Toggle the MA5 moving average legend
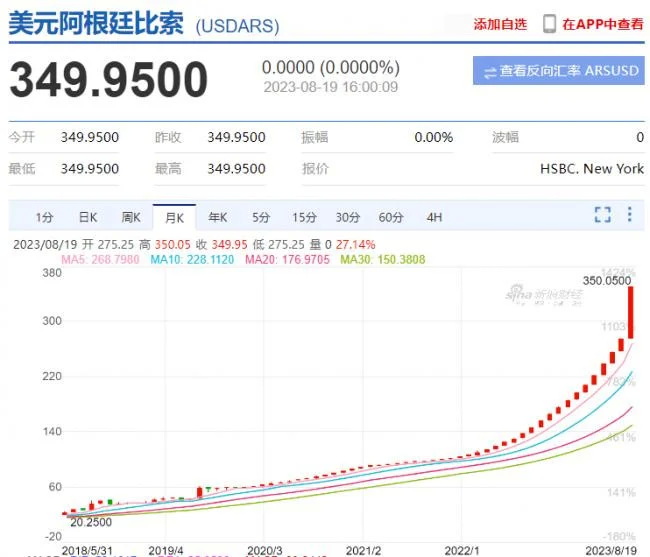 98,260
